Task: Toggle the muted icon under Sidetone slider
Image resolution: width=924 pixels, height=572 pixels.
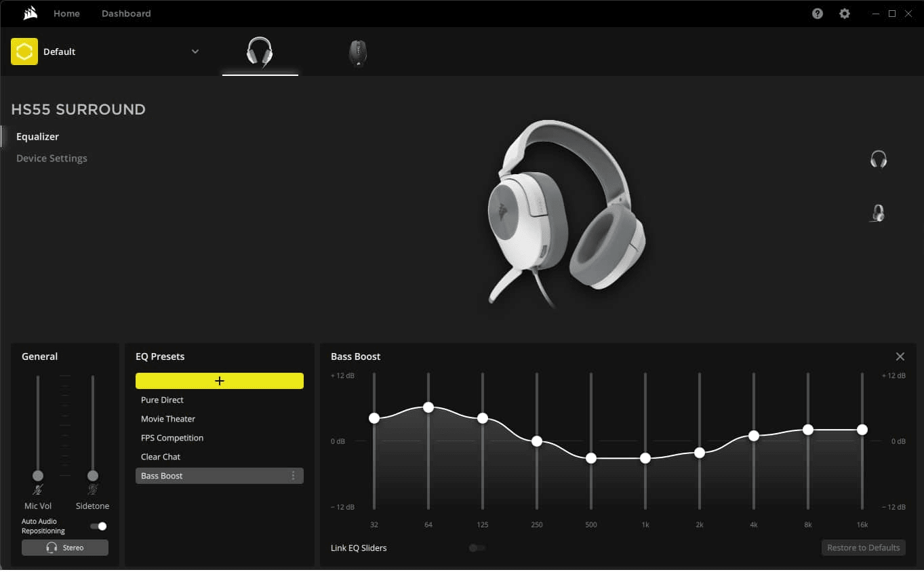Action: pyautogui.click(x=93, y=489)
